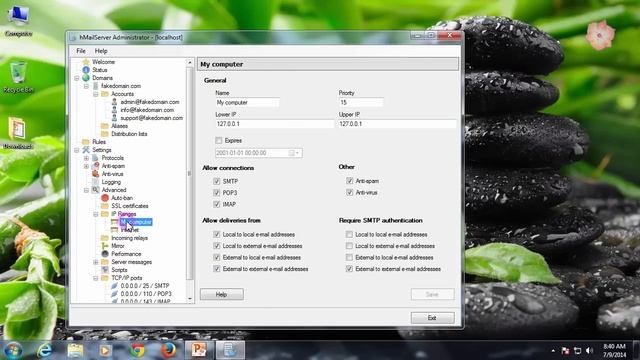Enable the Expires checkbox

click(218, 140)
